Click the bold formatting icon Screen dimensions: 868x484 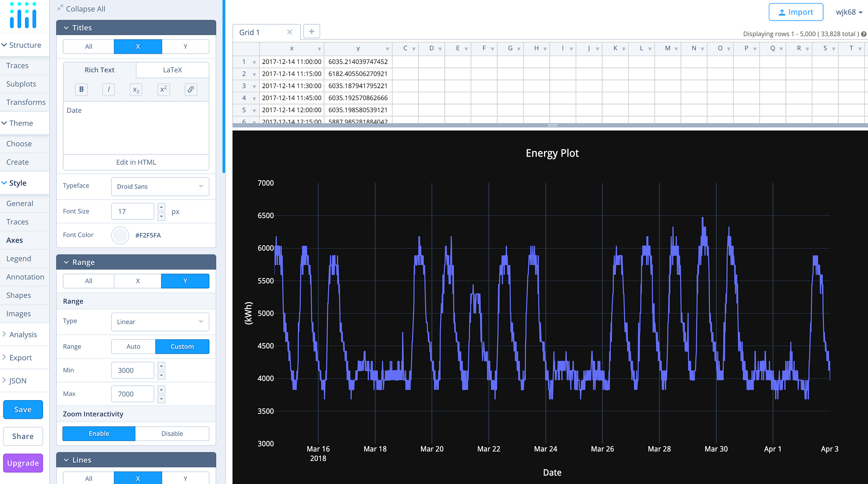[x=81, y=89]
